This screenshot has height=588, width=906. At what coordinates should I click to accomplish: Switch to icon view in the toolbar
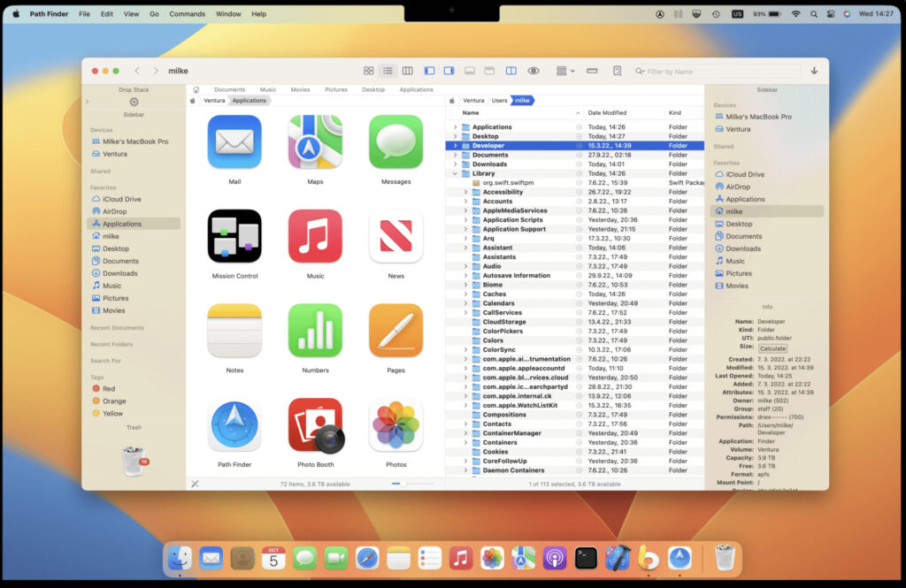[369, 71]
